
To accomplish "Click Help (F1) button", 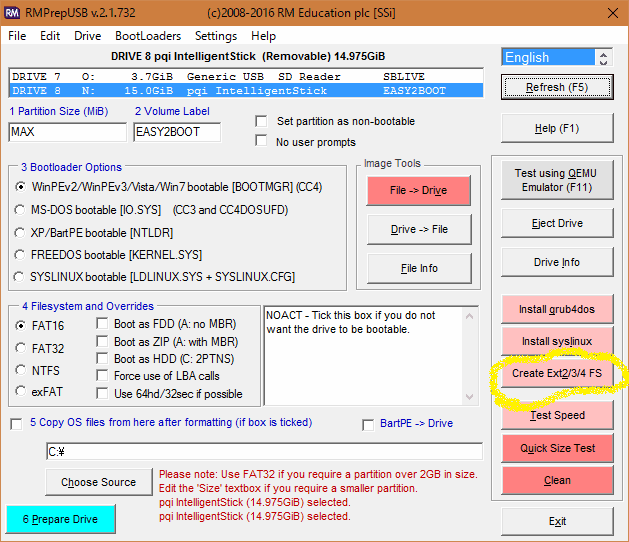I will (x=557, y=128).
